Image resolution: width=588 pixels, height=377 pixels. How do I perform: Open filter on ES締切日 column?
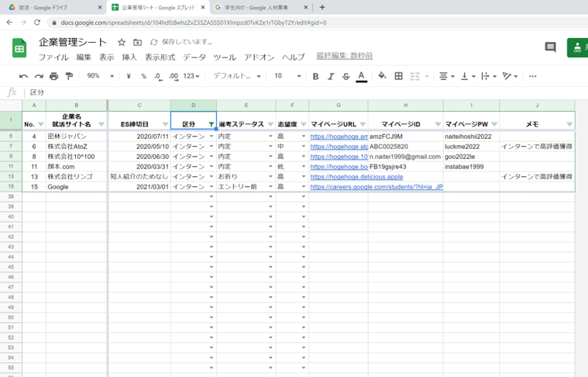tap(165, 124)
